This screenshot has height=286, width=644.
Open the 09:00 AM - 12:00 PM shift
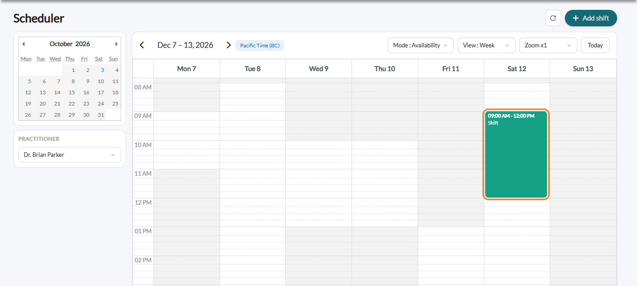point(516,155)
